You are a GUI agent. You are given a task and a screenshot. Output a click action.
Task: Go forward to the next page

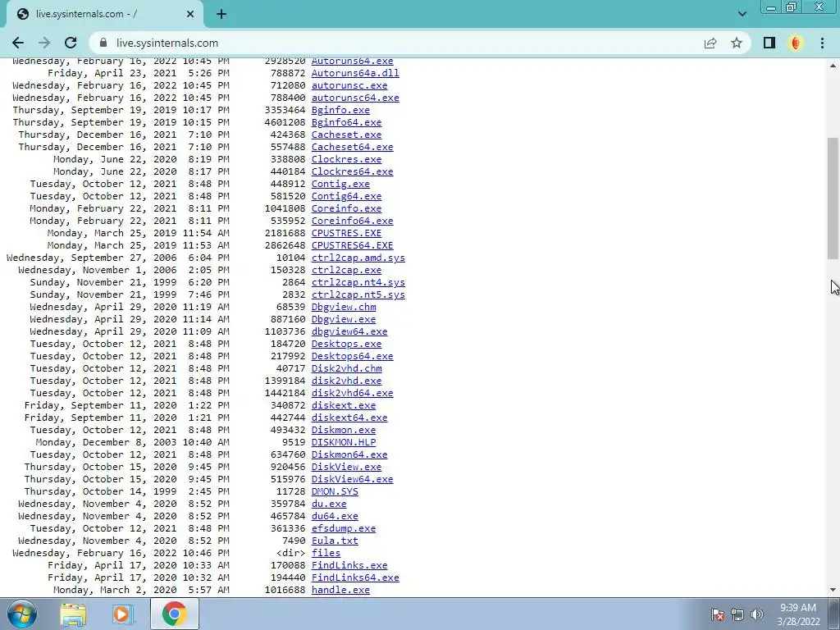[x=44, y=43]
